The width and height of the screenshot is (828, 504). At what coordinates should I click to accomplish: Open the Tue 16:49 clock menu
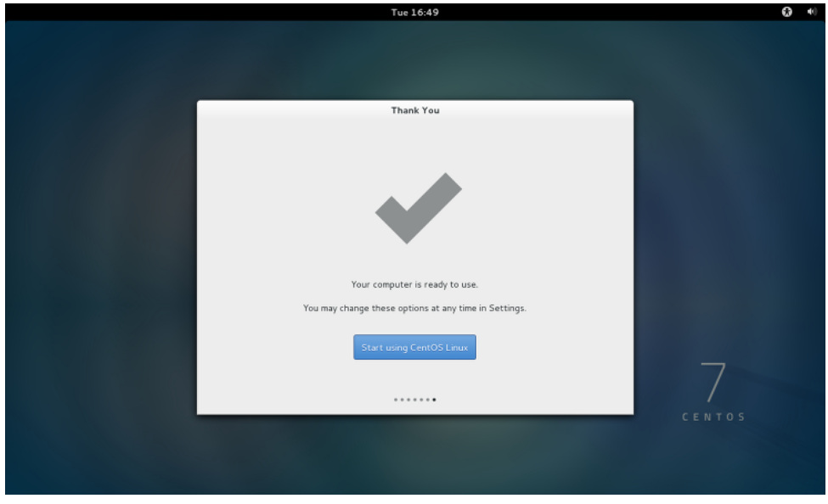pyautogui.click(x=414, y=12)
